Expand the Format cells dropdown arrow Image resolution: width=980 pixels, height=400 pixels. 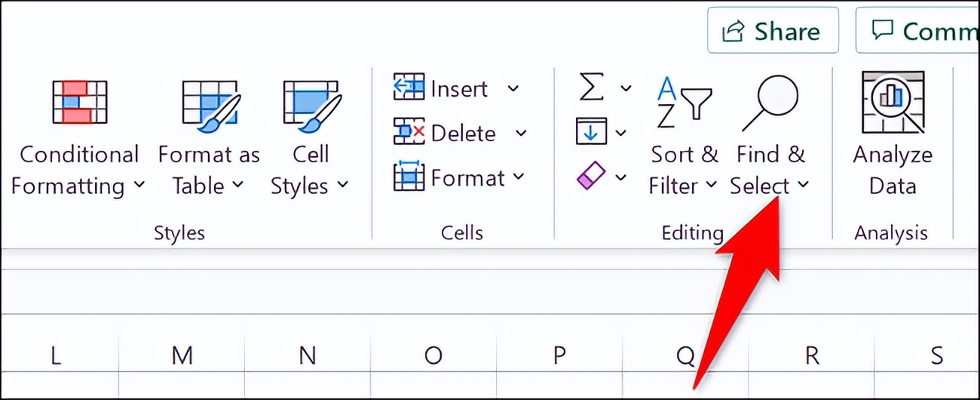pos(519,178)
